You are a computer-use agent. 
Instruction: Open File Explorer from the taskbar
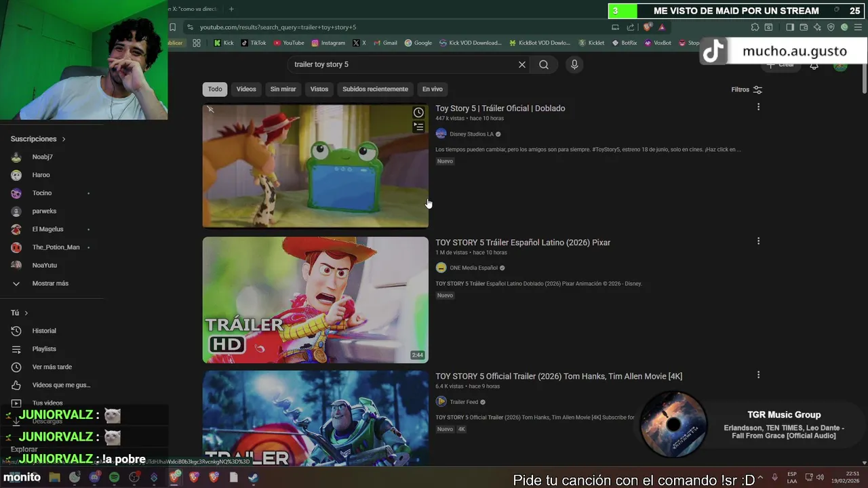[55, 477]
